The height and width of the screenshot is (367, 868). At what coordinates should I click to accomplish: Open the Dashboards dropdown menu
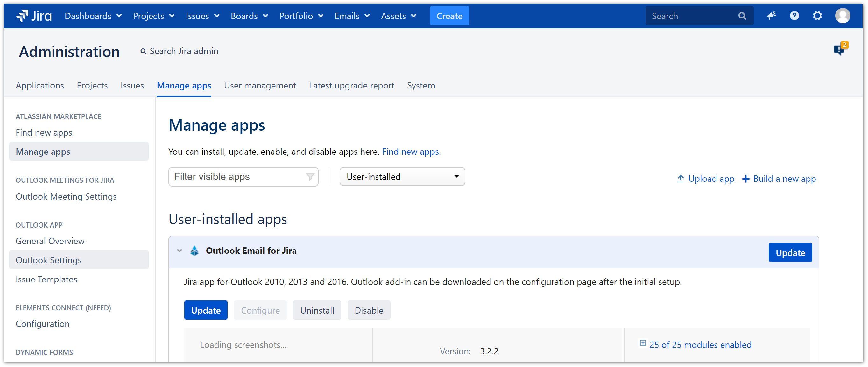coord(93,16)
